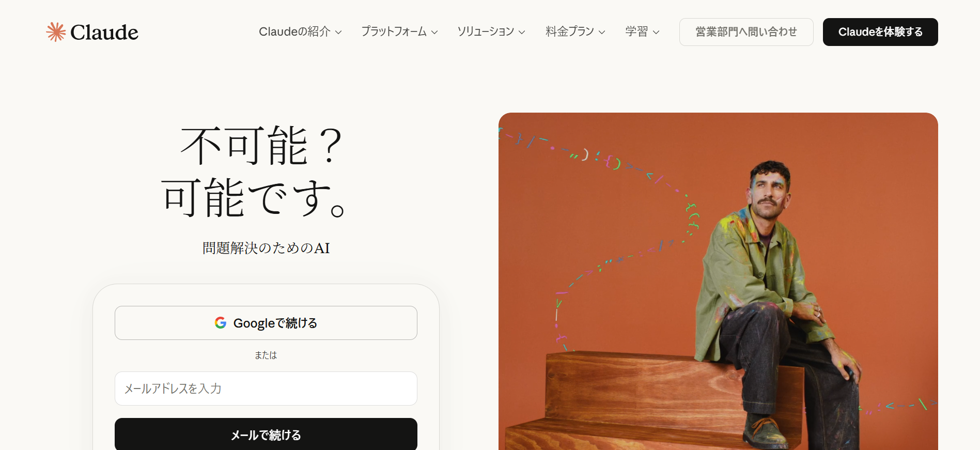The width and height of the screenshot is (980, 450).
Task: Expand the 料金プラン chevron arrow
Action: (602, 32)
